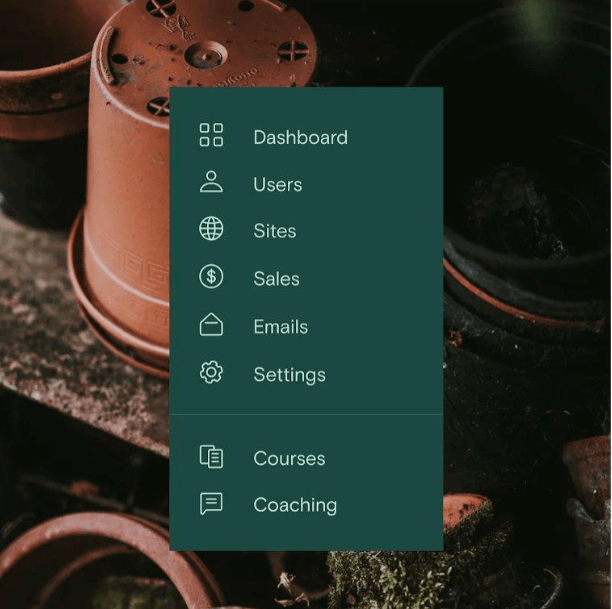Click the Emails envelope icon
This screenshot has width=612, height=609.
tap(211, 324)
